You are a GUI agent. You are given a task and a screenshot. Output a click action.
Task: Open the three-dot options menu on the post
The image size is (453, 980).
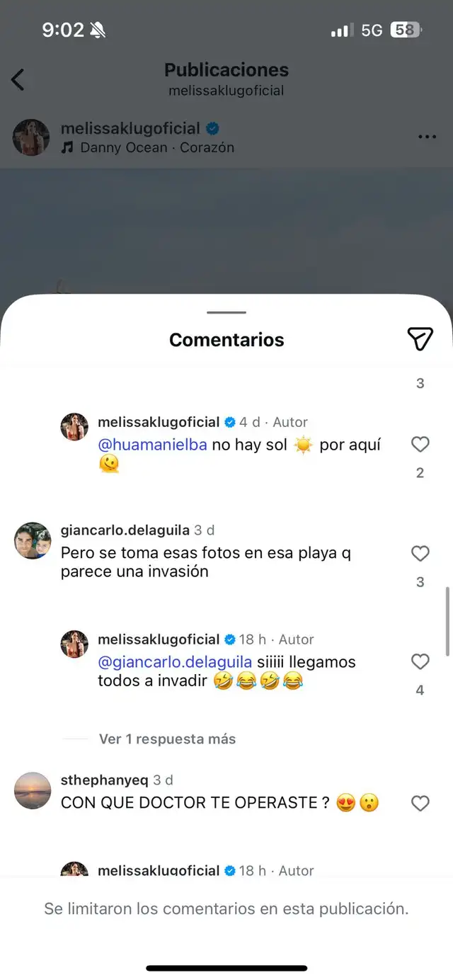427,136
